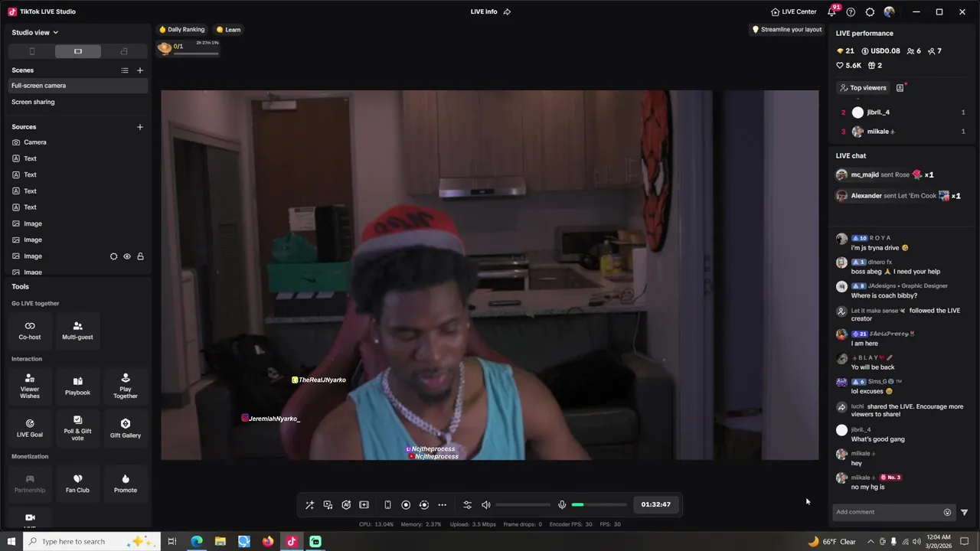This screenshot has width=980, height=551.
Task: Select the Top viewers tab
Action: [x=862, y=88]
